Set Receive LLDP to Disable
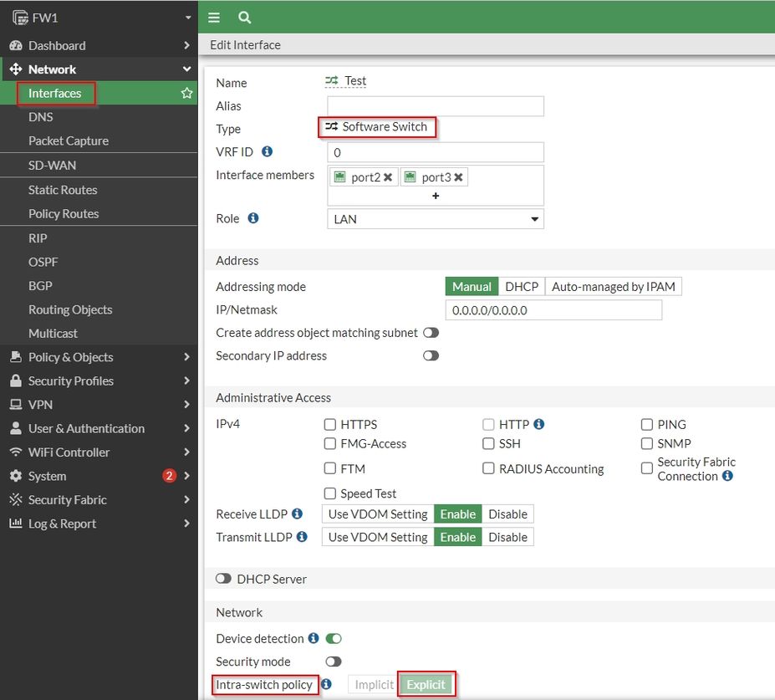The image size is (775, 700). click(x=507, y=514)
